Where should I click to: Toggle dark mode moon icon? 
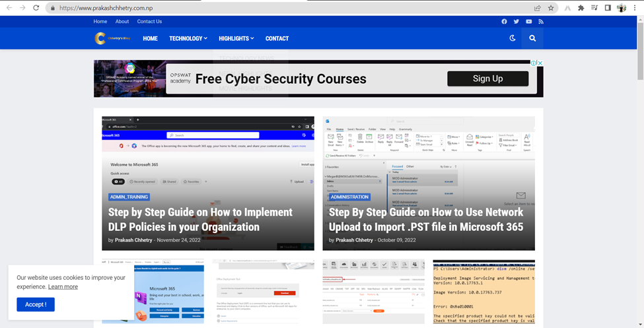pyautogui.click(x=512, y=38)
